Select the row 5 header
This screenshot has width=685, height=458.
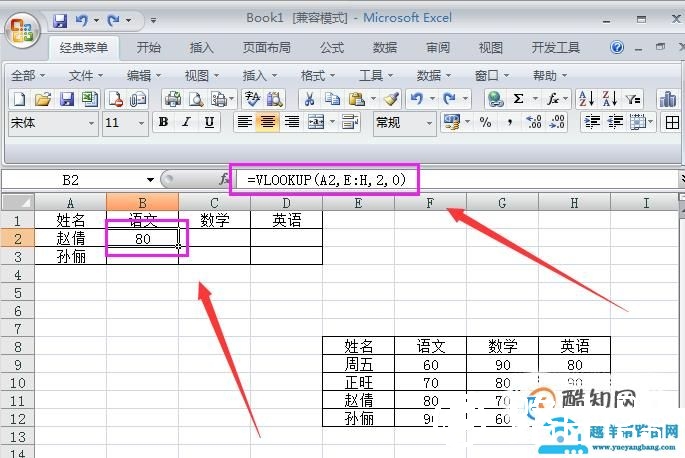[x=17, y=293]
